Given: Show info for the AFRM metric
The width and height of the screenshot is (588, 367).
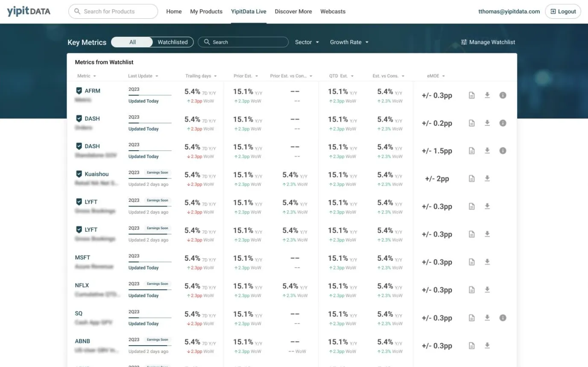Looking at the screenshot, I should pos(503,95).
